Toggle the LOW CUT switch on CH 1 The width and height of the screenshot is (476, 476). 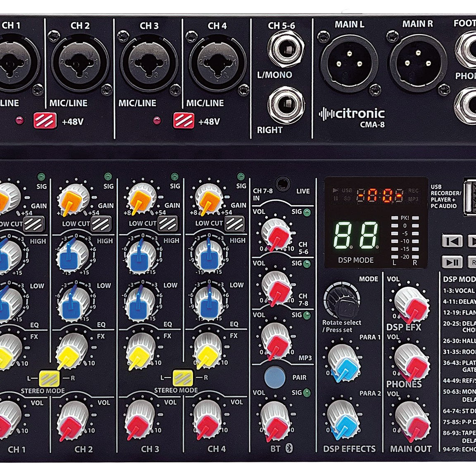(x=33, y=224)
